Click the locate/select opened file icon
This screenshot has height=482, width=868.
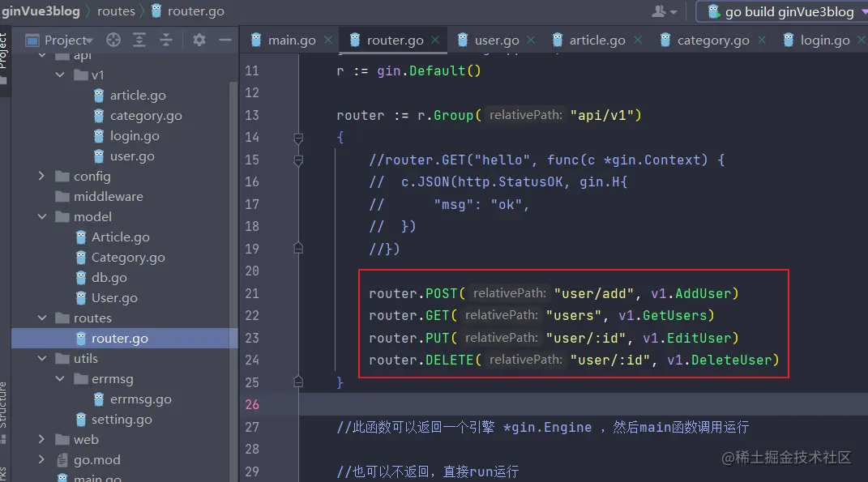click(x=113, y=40)
